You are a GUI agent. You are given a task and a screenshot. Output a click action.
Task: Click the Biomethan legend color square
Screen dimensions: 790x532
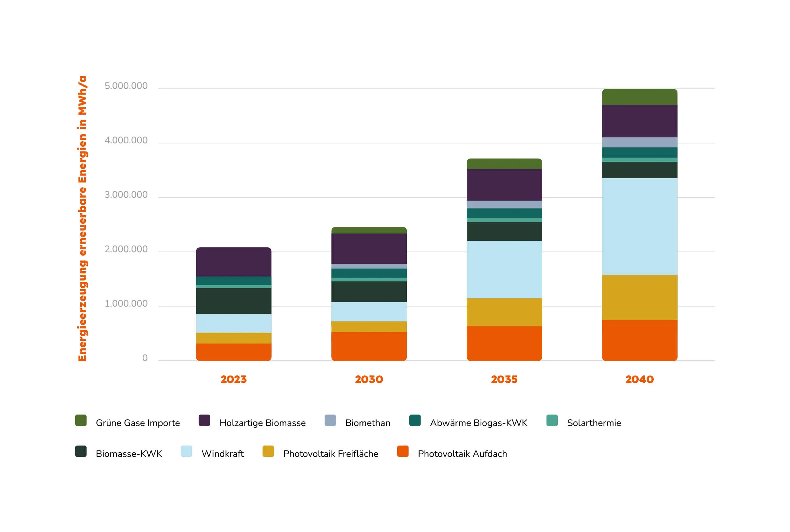point(330,420)
